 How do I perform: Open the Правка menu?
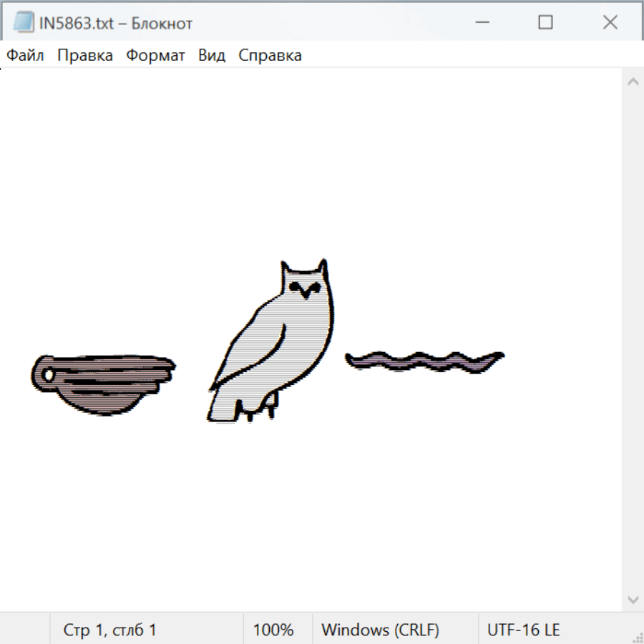click(84, 56)
